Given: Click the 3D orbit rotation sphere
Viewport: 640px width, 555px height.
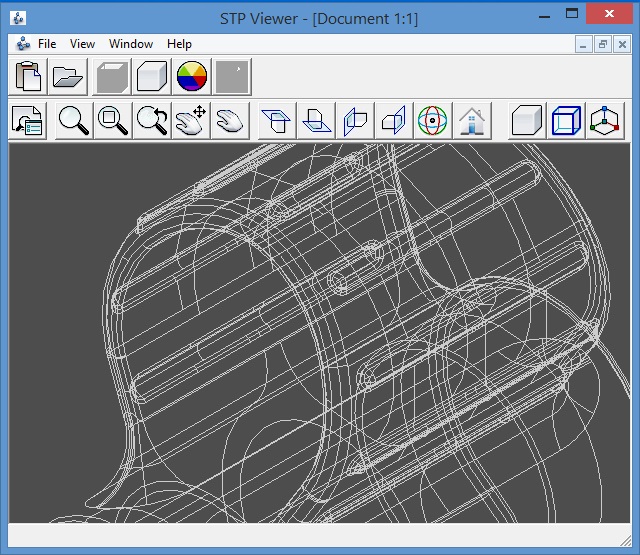Looking at the screenshot, I should click(433, 121).
